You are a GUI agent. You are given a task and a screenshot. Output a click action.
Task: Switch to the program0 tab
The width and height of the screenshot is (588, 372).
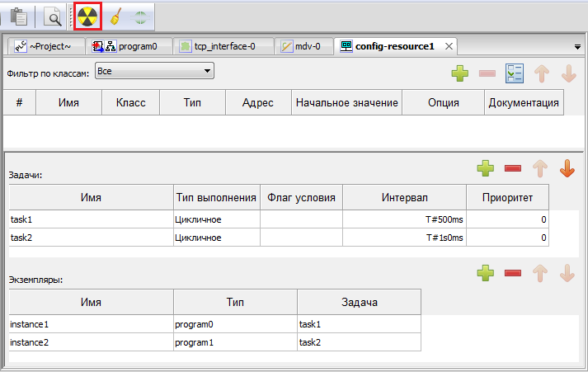[131, 46]
